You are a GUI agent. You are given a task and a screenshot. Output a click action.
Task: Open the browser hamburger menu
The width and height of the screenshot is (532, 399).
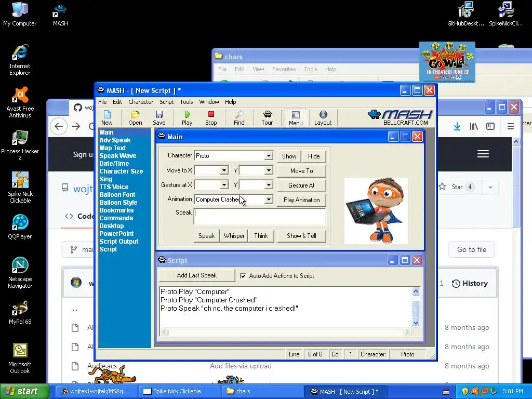point(510,127)
